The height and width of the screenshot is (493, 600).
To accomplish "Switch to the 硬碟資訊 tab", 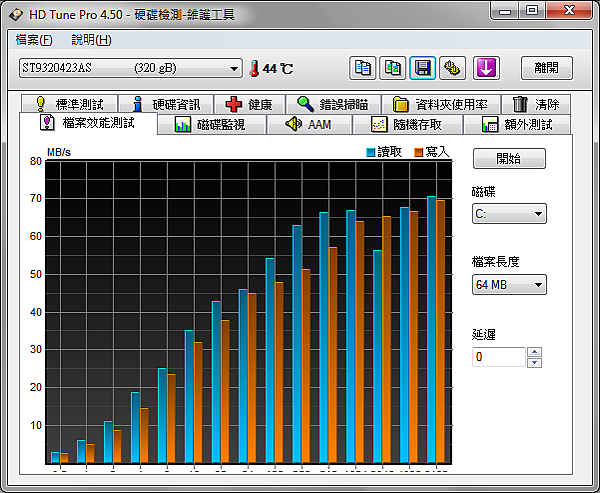I will (x=166, y=104).
